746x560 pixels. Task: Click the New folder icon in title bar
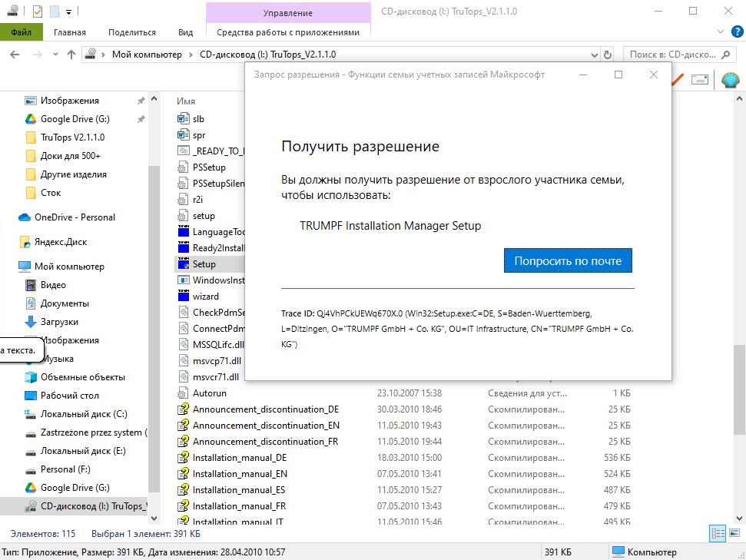pos(55,11)
